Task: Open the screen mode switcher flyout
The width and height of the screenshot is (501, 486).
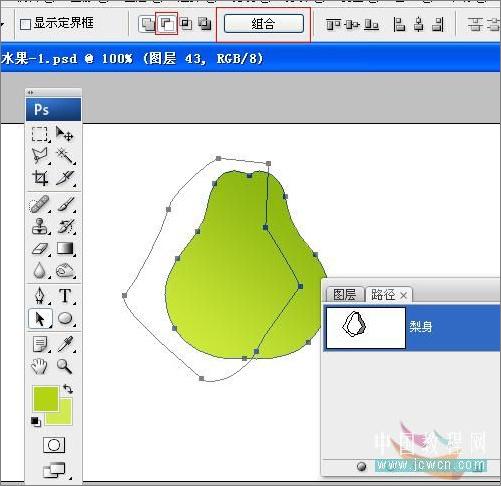Action: [x=54, y=470]
